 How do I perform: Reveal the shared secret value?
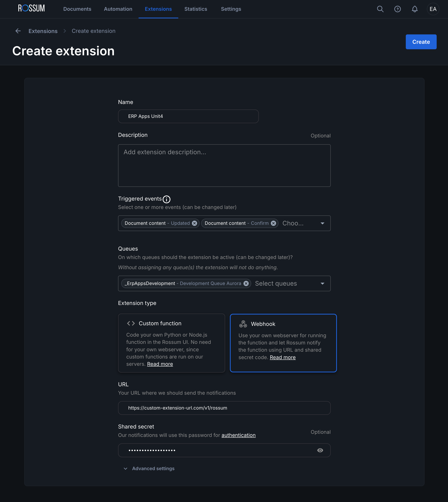click(320, 450)
